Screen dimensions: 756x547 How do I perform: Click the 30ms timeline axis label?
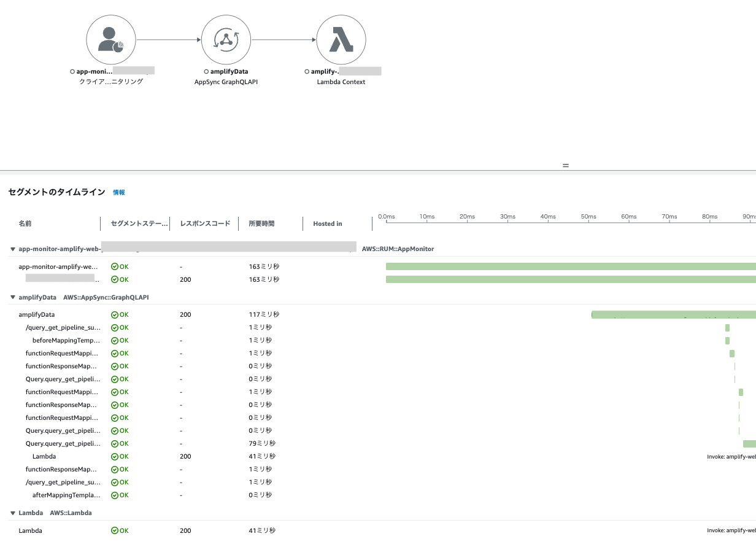pyautogui.click(x=508, y=217)
